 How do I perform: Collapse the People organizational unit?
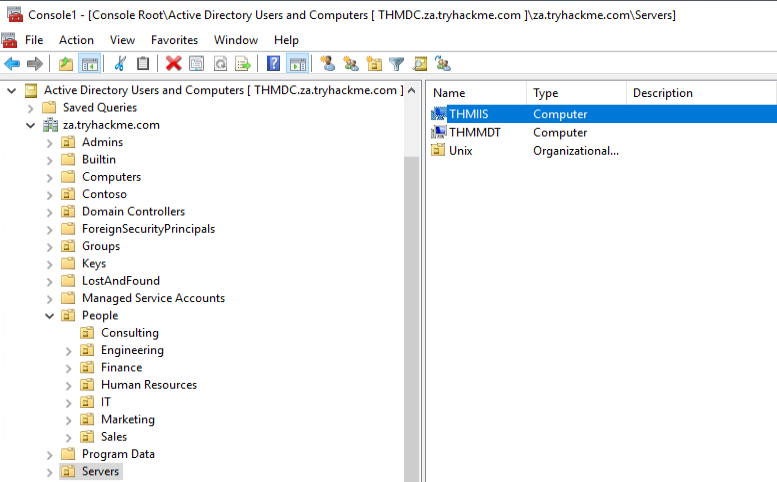point(50,316)
